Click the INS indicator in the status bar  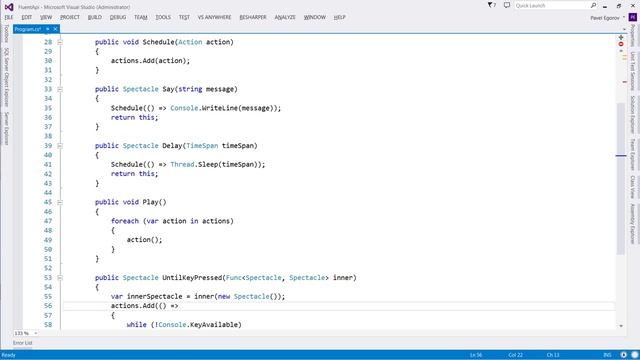click(607, 355)
